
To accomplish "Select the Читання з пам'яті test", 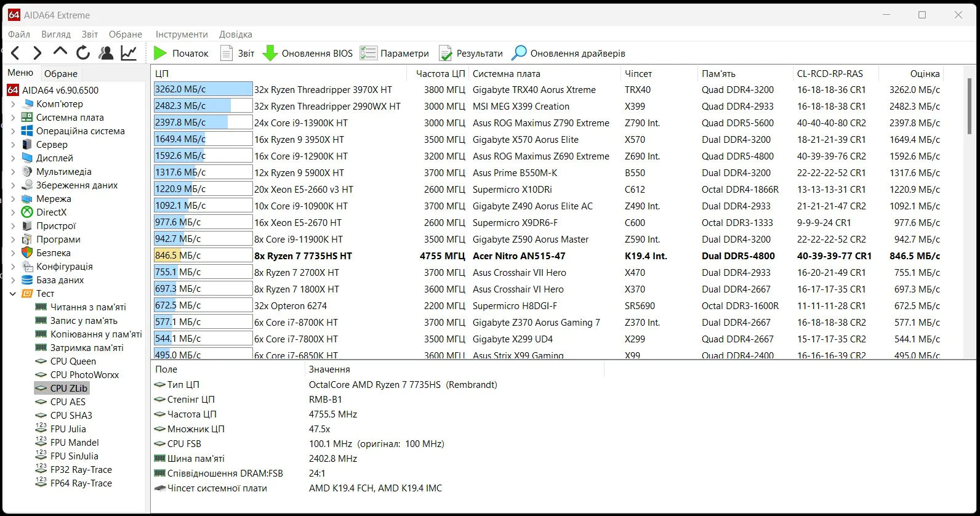I will click(88, 307).
